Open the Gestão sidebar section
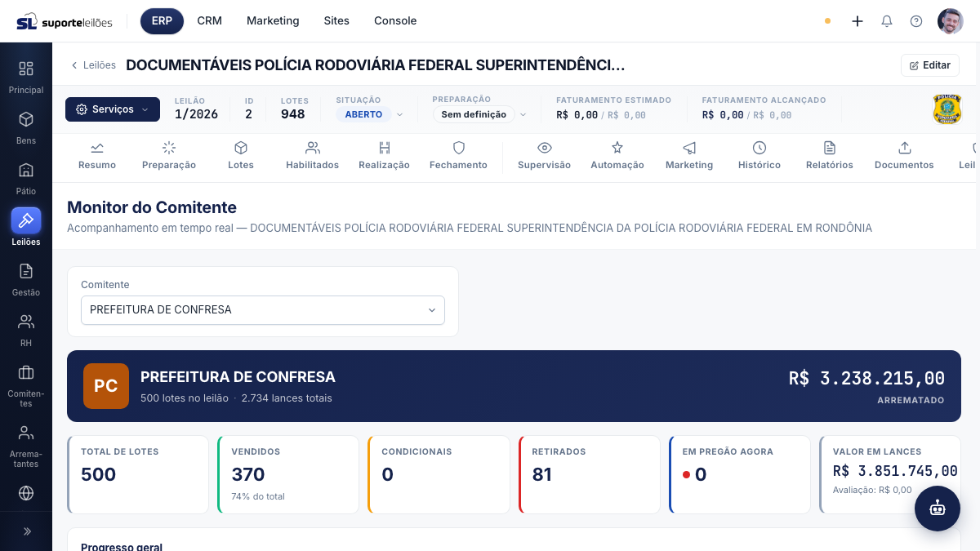The image size is (980, 551). click(26, 279)
